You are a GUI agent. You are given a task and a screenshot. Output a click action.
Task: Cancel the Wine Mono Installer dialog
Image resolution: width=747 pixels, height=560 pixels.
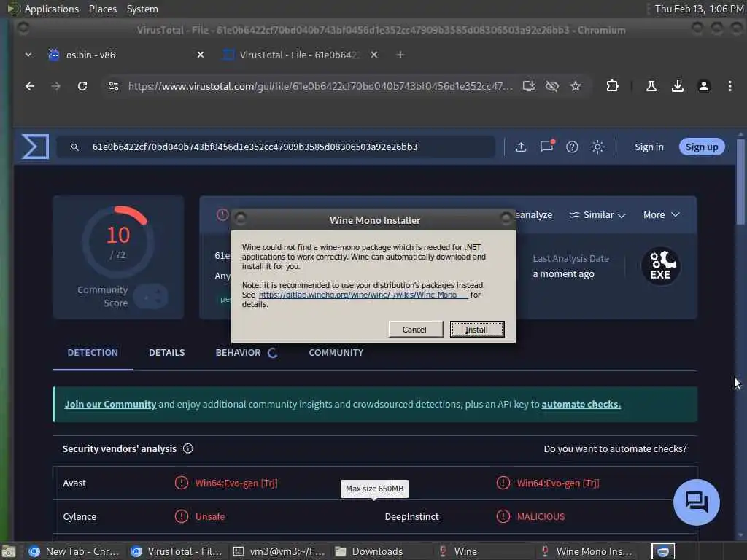[x=415, y=329]
